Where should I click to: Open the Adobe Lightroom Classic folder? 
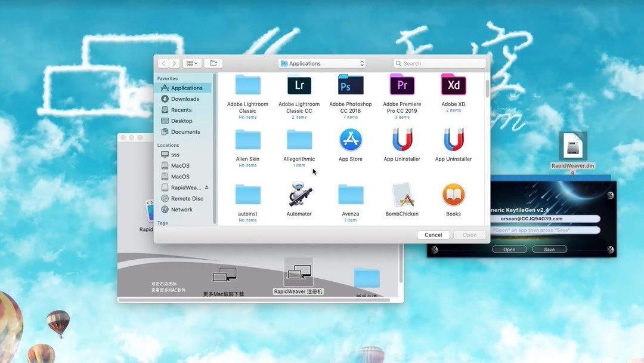click(x=247, y=85)
